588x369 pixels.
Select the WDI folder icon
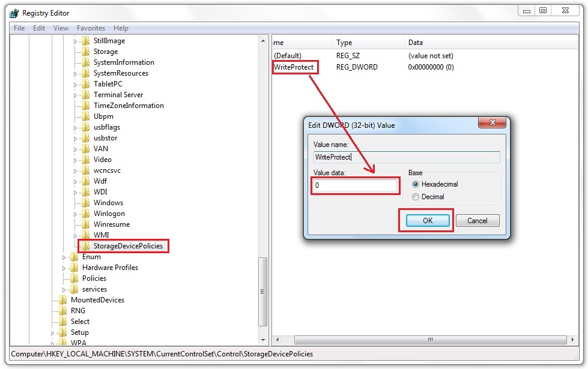[x=85, y=192]
